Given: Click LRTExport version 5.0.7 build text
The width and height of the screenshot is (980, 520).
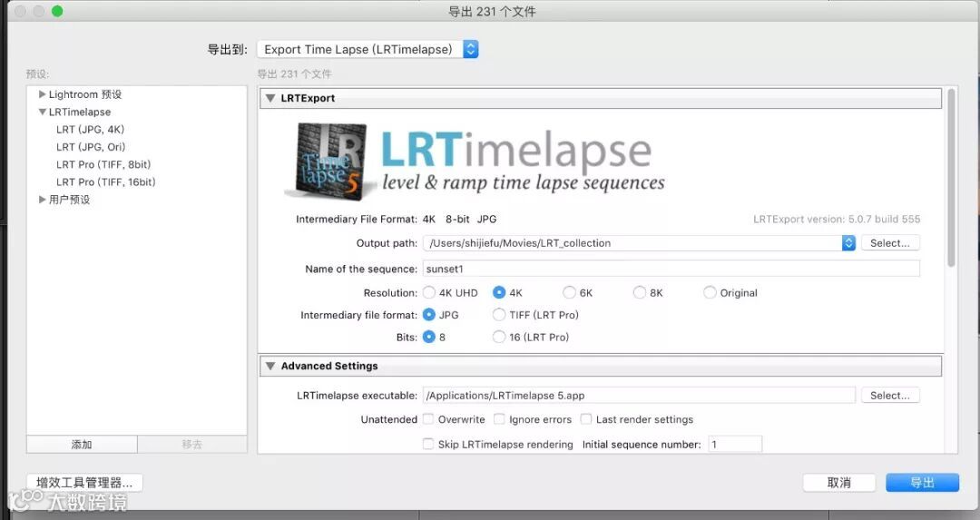Looking at the screenshot, I should tap(837, 220).
